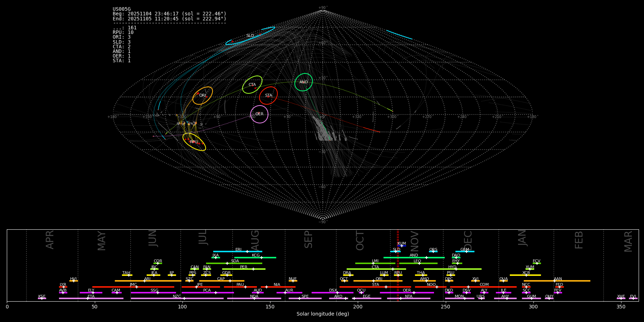644x322 pixels.
Task: Click the +270 longitude label on map
Action: [426, 117]
